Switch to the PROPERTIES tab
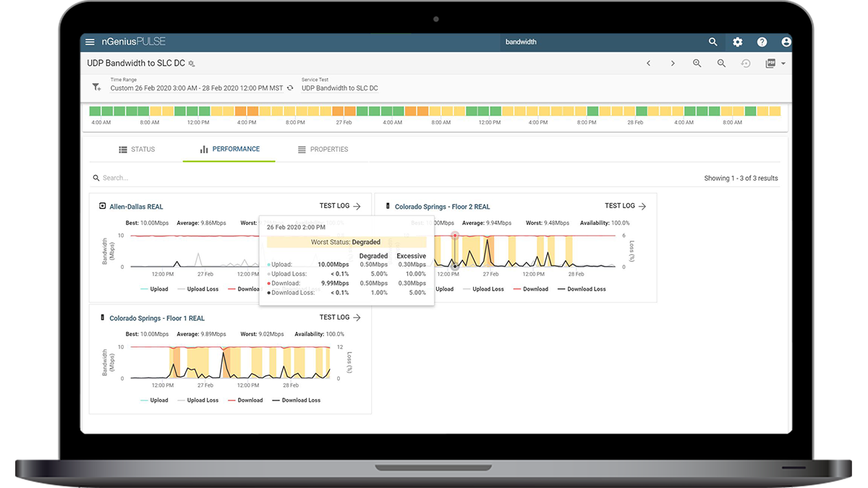This screenshot has width=868, height=488. tap(323, 150)
